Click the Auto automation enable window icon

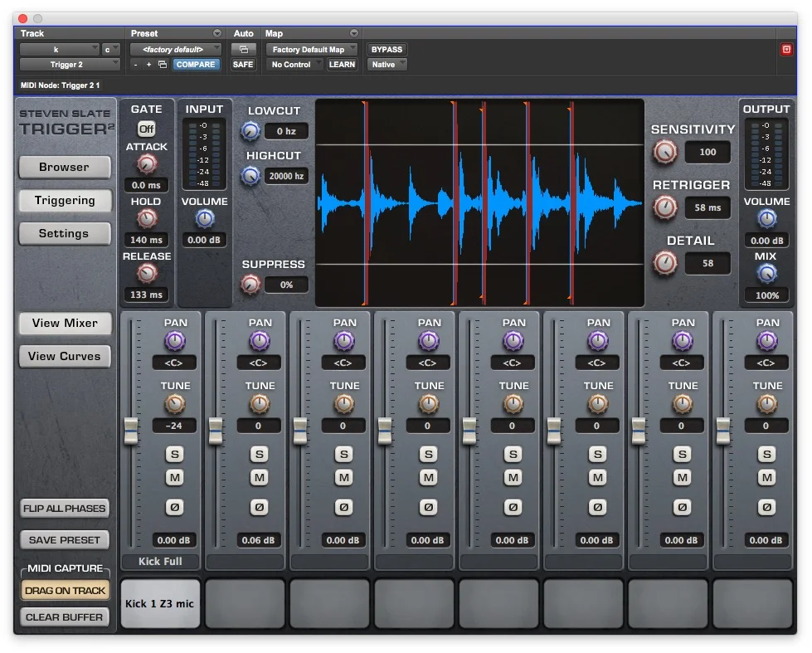tap(243, 49)
